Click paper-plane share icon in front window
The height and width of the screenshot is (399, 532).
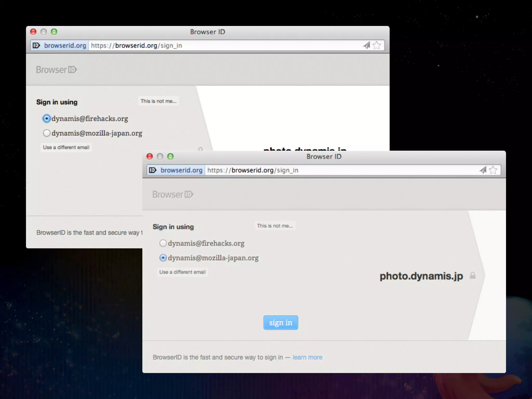click(483, 170)
